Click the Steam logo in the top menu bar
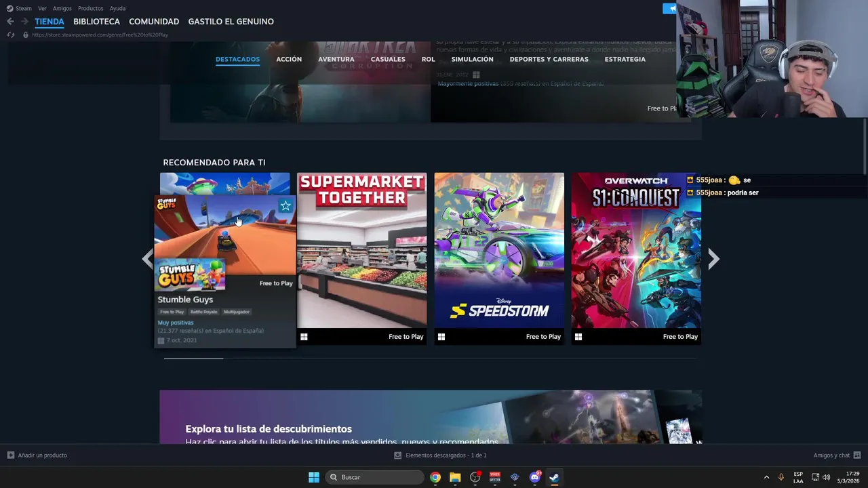Image resolution: width=868 pixels, height=488 pixels. click(x=9, y=8)
